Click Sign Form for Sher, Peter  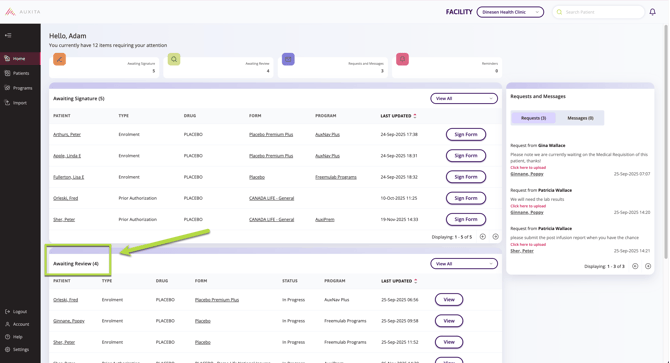[x=466, y=220]
